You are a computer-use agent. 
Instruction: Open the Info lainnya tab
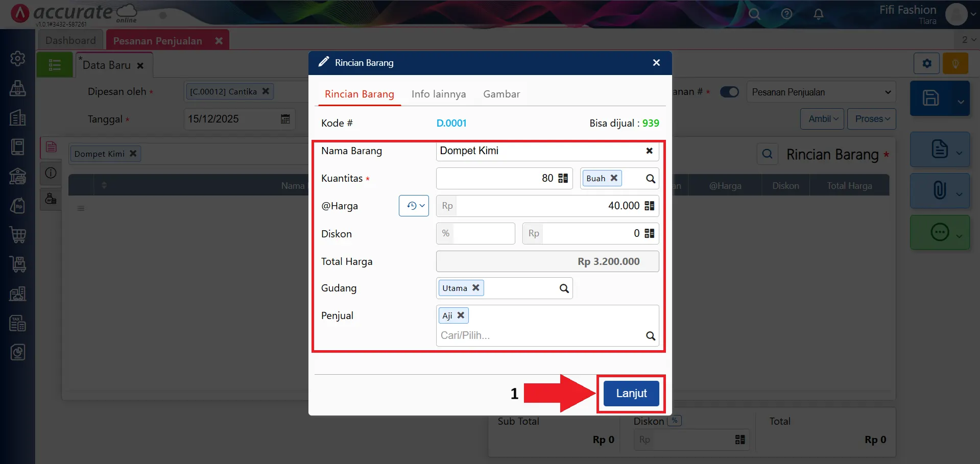click(x=438, y=94)
